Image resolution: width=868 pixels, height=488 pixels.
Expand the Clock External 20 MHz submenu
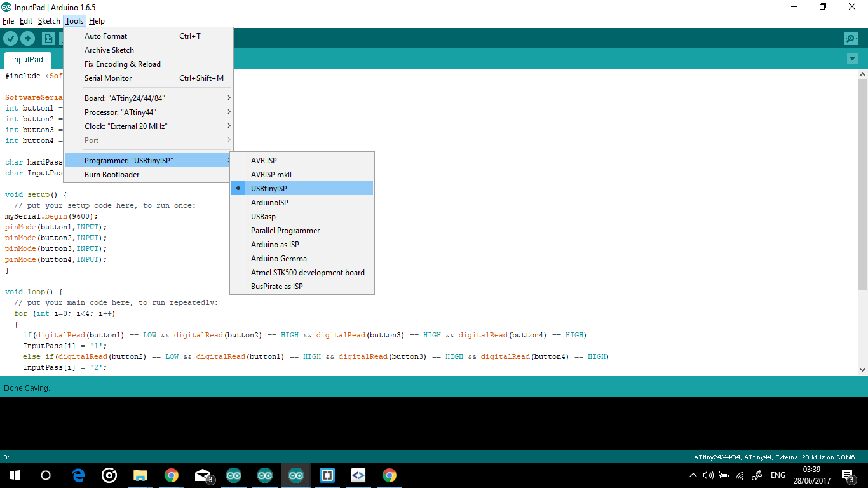[x=149, y=126]
